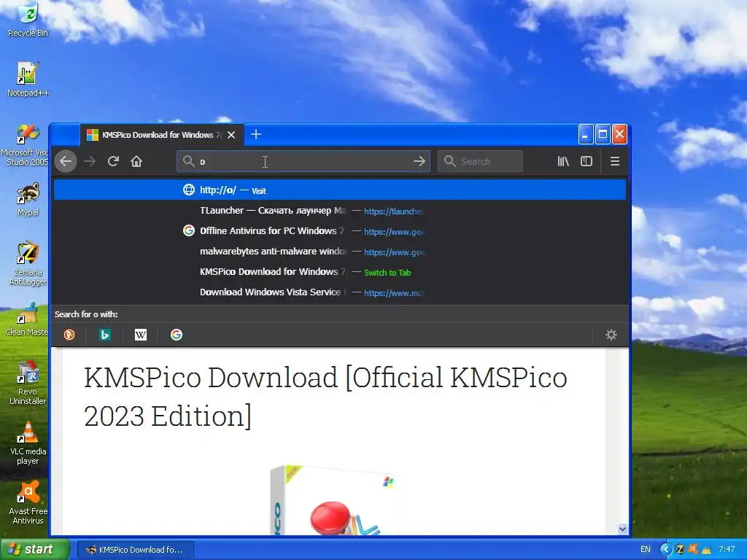
Task: Open the Windows Start menu
Action: pyautogui.click(x=34, y=550)
